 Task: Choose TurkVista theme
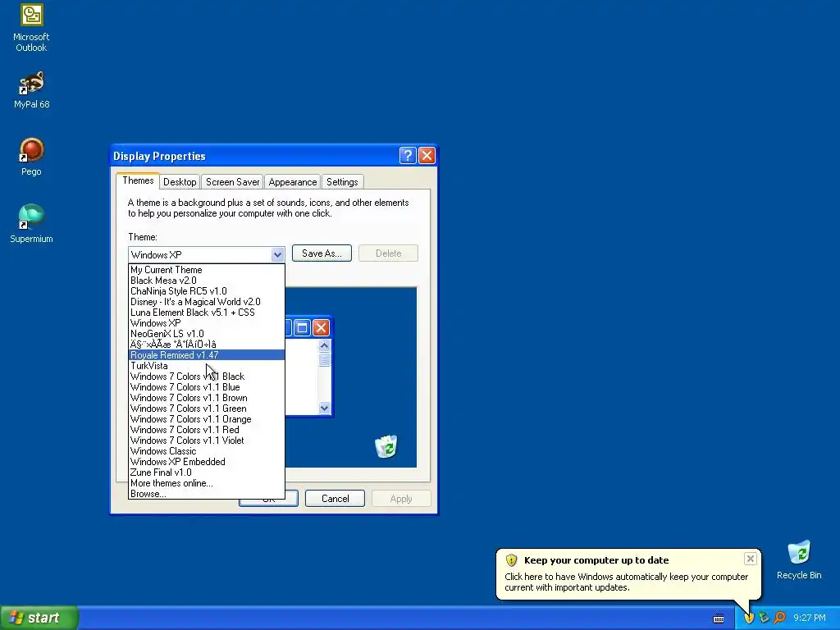click(206, 366)
